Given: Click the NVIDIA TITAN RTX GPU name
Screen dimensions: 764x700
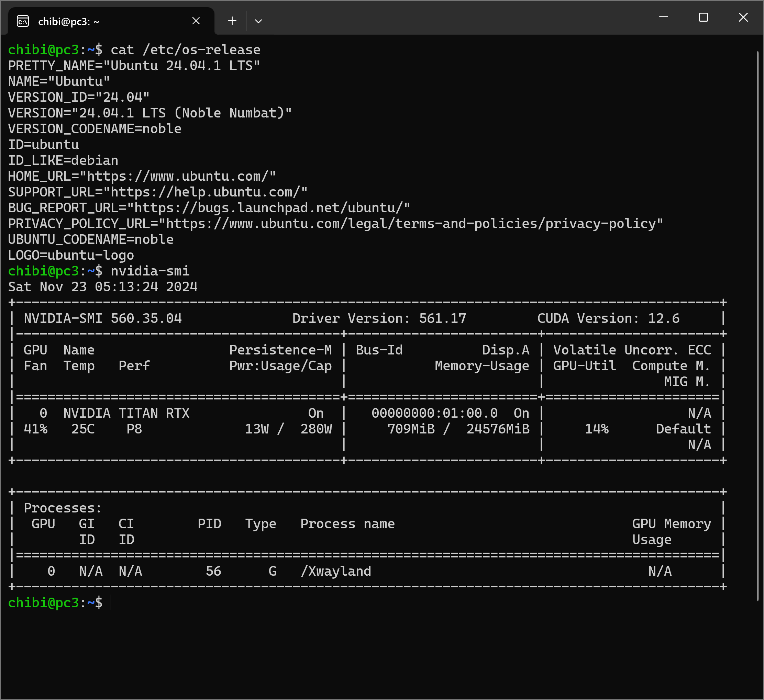Looking at the screenshot, I should 126,413.
